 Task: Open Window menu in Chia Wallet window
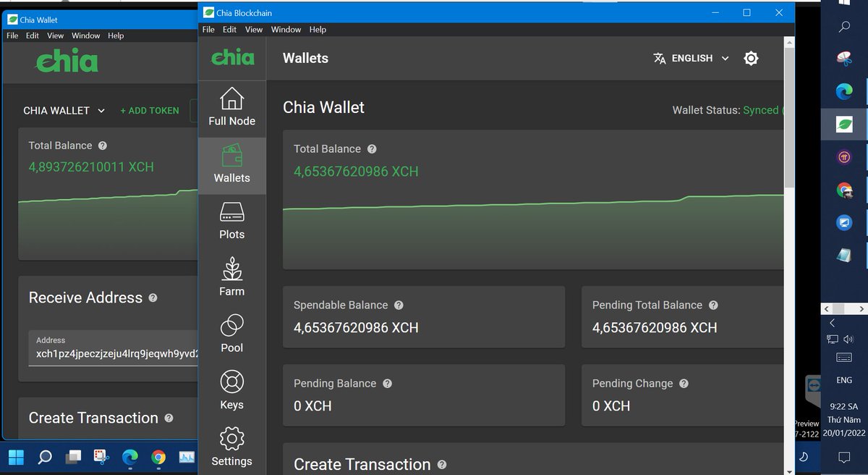(x=86, y=35)
